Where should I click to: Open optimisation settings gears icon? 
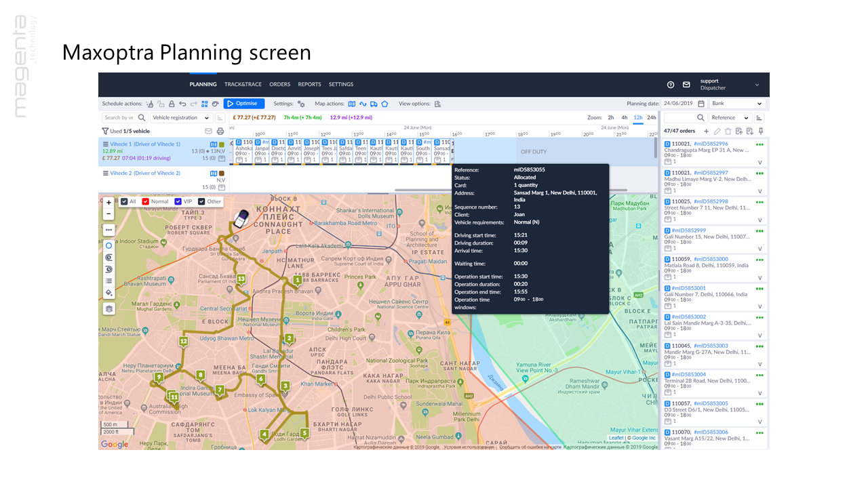pyautogui.click(x=301, y=104)
